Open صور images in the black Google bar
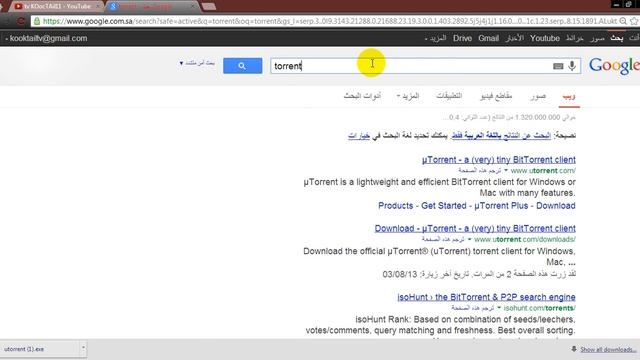 click(x=597, y=38)
